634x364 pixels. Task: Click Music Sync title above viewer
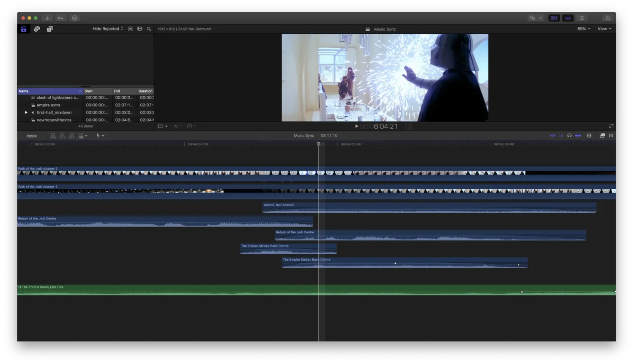pos(385,29)
